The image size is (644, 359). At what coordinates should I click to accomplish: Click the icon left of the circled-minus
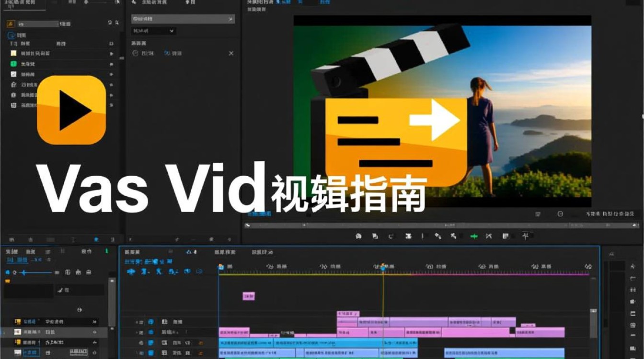pyautogui.click(x=538, y=214)
